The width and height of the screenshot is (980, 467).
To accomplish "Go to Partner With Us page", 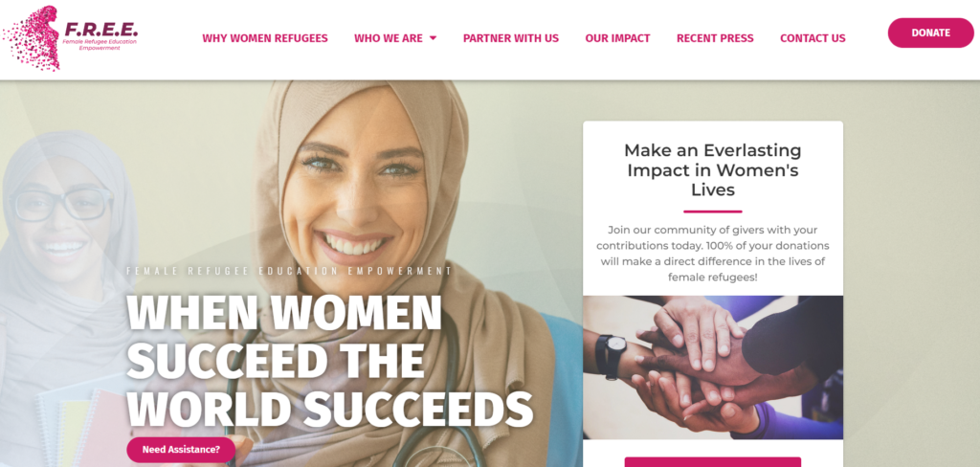I will [x=511, y=38].
